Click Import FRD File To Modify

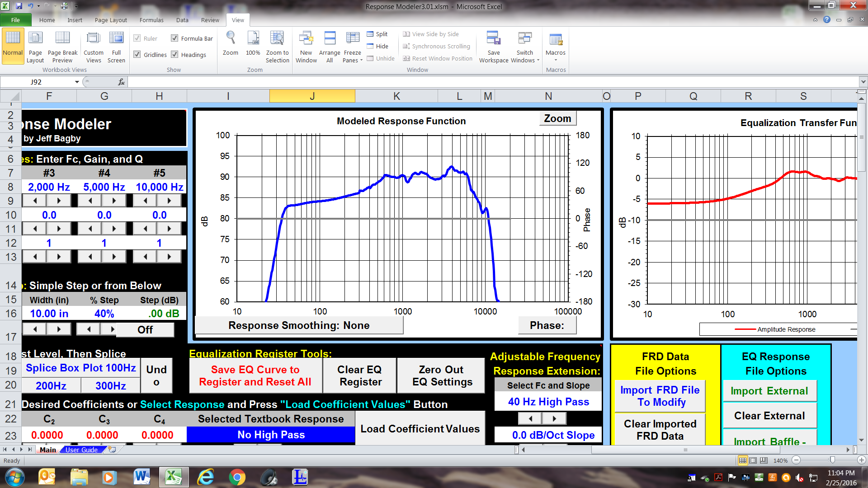[x=660, y=396]
